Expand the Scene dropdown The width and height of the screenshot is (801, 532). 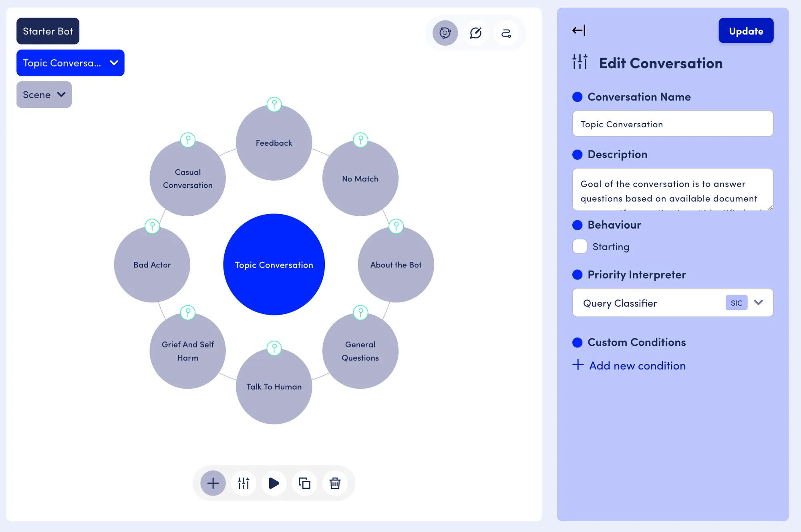pyautogui.click(x=44, y=94)
